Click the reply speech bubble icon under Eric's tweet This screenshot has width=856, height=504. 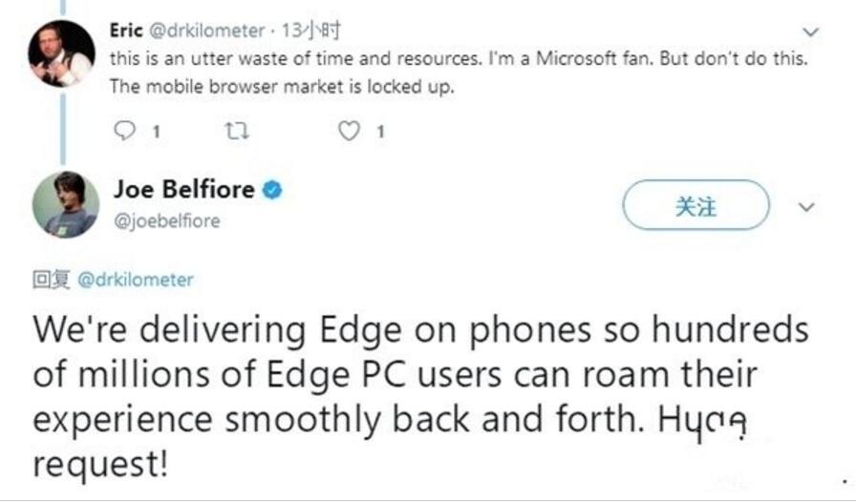[124, 131]
